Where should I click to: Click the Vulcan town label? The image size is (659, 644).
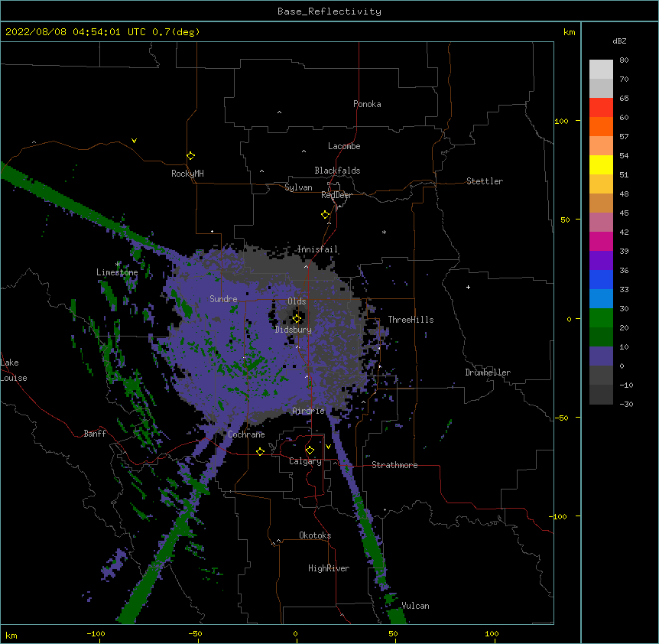(415, 606)
